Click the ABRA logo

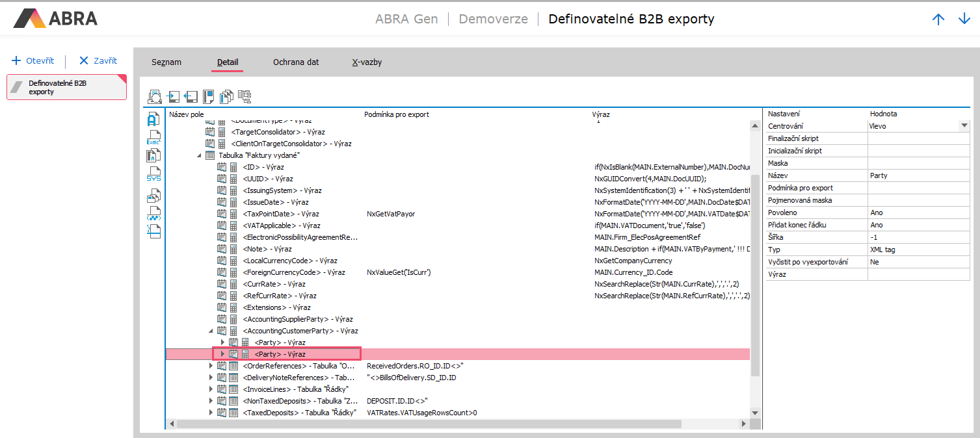coord(55,18)
